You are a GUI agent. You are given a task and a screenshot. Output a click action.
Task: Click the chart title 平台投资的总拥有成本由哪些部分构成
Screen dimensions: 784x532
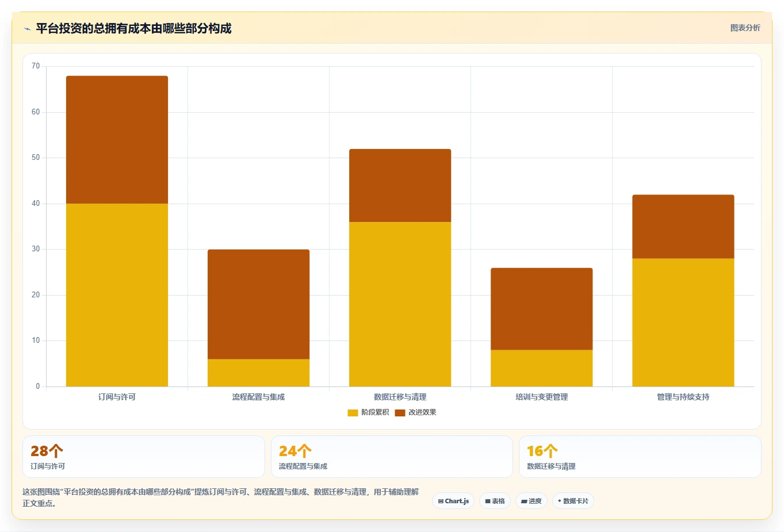tap(133, 28)
